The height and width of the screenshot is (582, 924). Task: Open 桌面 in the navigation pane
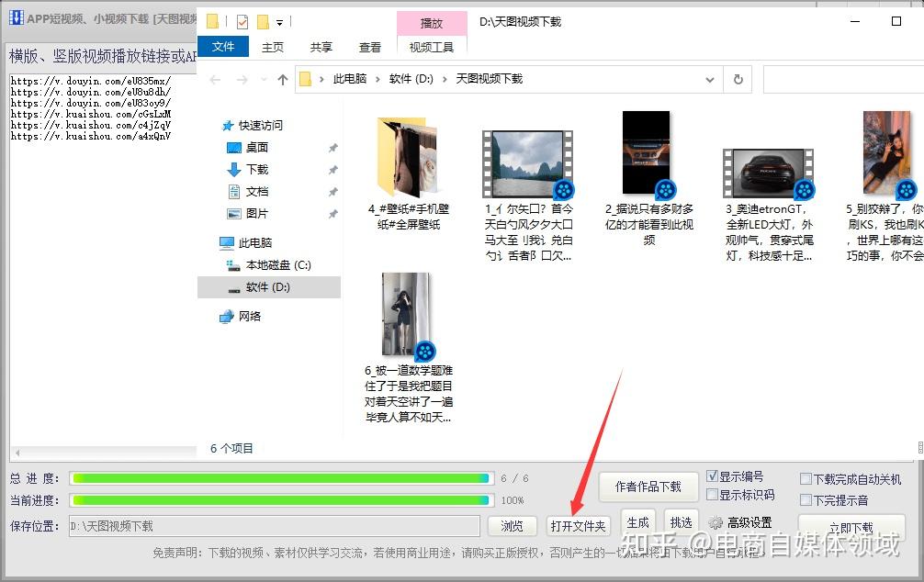[x=256, y=147]
